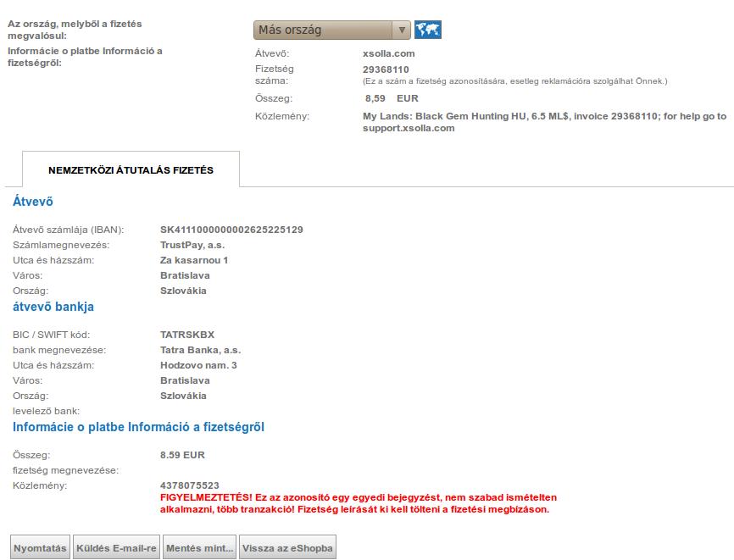Click the IBAN number starting with SK41
The image size is (734, 560).
(x=231, y=230)
